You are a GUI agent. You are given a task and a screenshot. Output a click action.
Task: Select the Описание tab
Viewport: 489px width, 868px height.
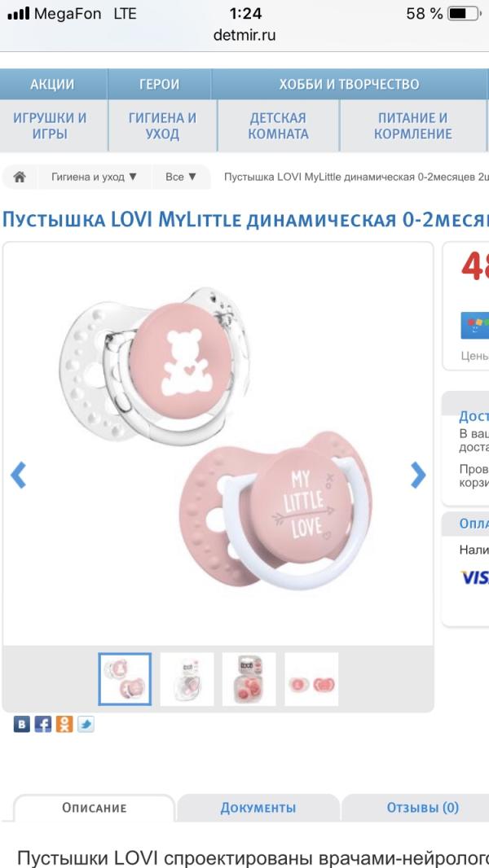coord(95,808)
